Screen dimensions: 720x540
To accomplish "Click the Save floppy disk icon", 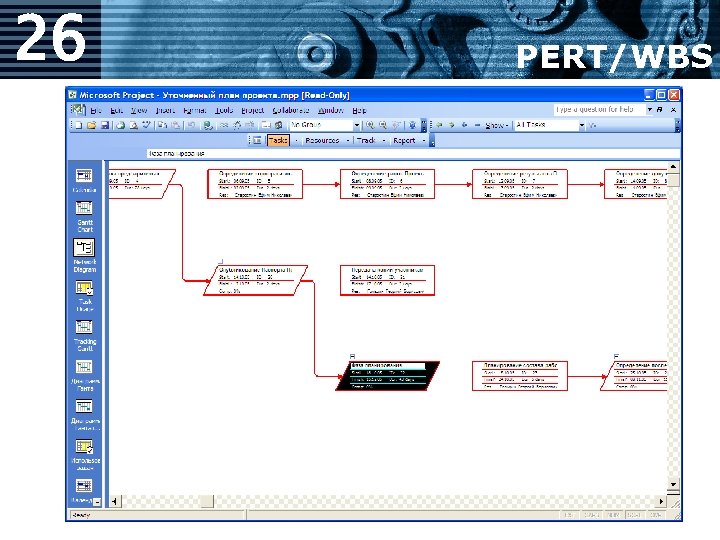I will coord(105,125).
